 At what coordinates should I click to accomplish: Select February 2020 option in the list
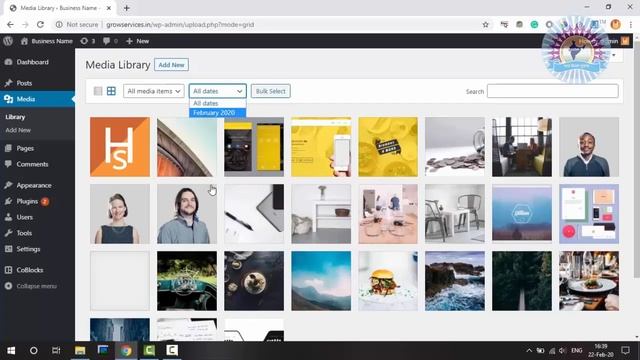[218, 113]
